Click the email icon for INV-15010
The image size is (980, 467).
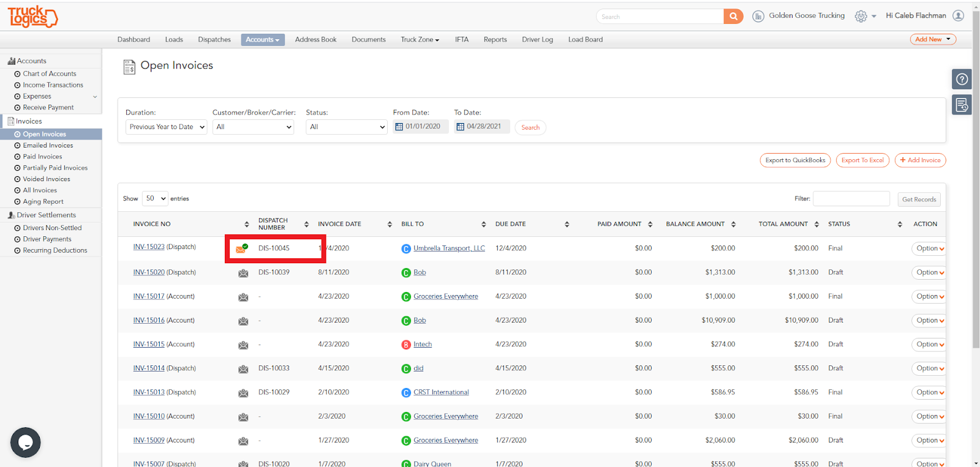pos(243,417)
